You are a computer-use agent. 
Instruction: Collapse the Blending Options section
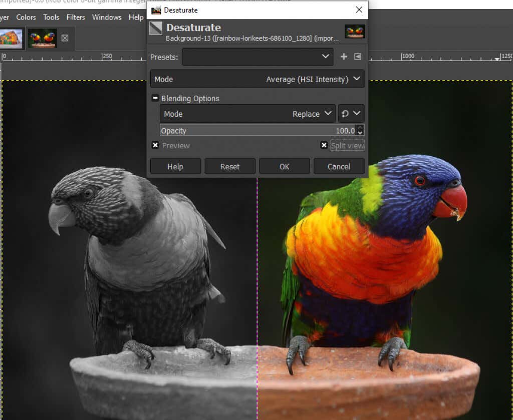click(x=155, y=98)
